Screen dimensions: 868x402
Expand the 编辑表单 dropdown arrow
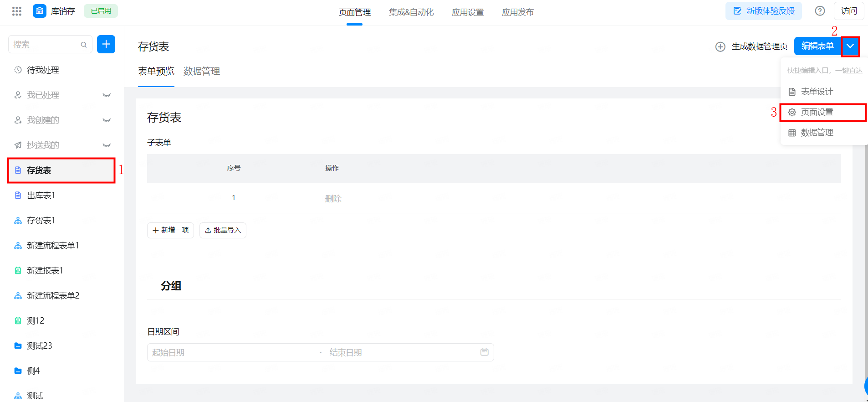[850, 46]
